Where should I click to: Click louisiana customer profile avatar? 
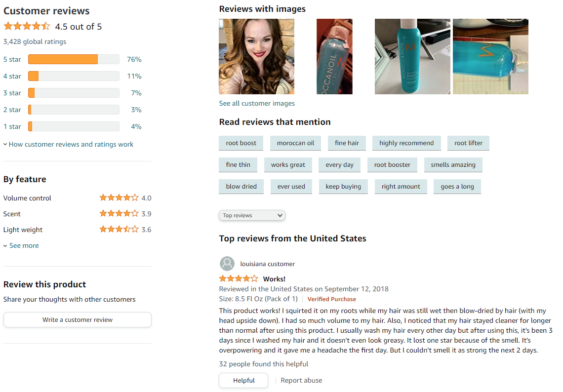pos(227,264)
